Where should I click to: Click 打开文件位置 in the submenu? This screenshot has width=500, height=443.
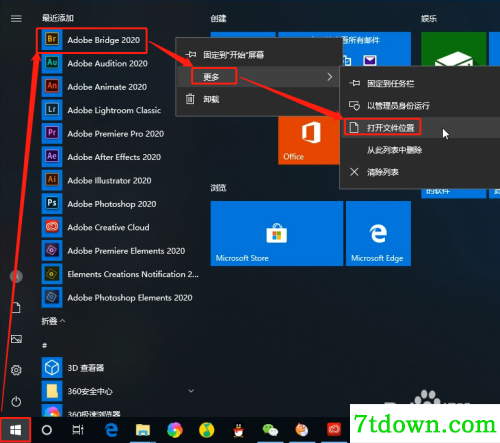[x=420, y=128]
